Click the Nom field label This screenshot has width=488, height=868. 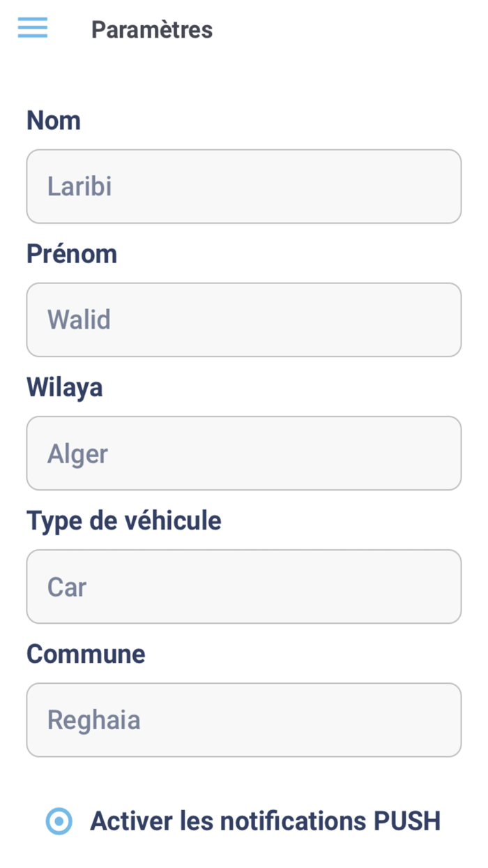coord(54,121)
